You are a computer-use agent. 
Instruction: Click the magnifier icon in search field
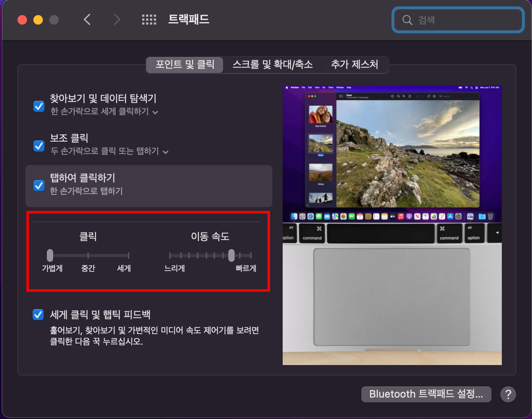(x=407, y=20)
